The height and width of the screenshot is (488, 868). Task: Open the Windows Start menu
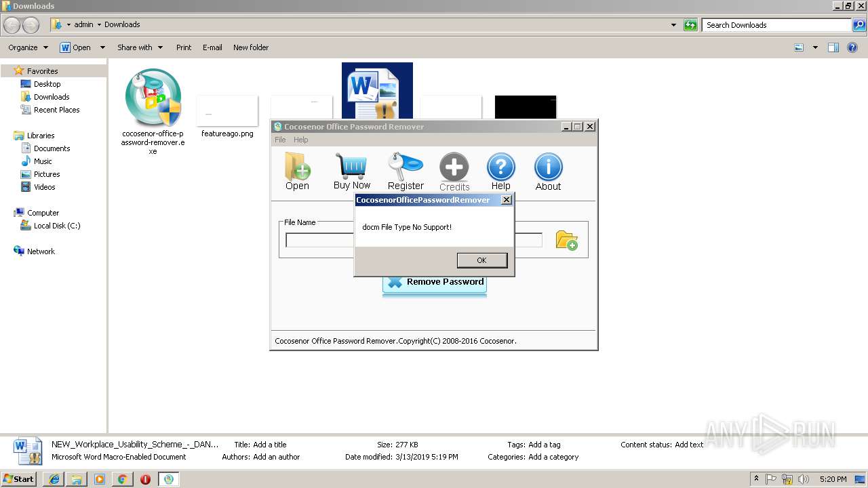[19, 479]
